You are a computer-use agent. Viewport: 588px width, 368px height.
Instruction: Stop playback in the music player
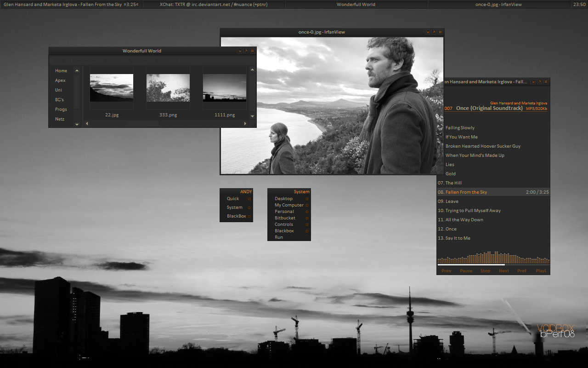pyautogui.click(x=486, y=271)
